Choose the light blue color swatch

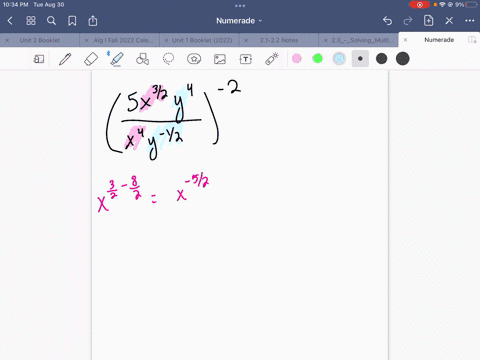click(339, 59)
